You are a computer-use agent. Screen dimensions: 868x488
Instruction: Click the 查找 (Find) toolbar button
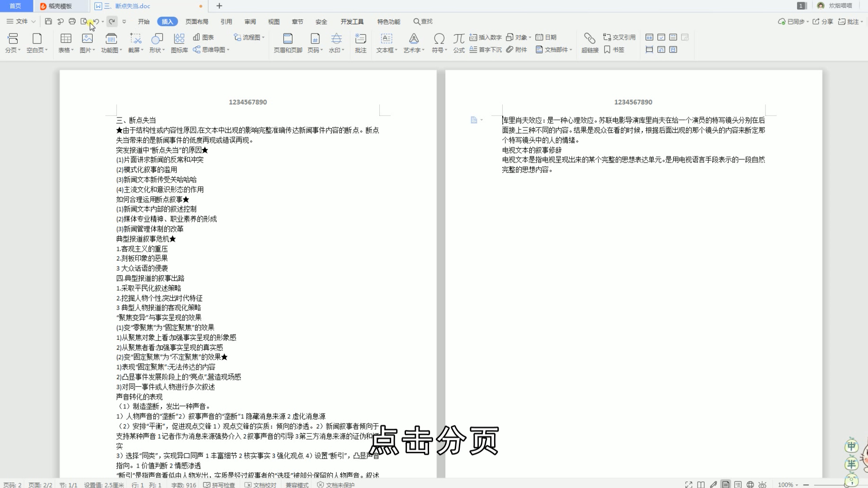423,21
